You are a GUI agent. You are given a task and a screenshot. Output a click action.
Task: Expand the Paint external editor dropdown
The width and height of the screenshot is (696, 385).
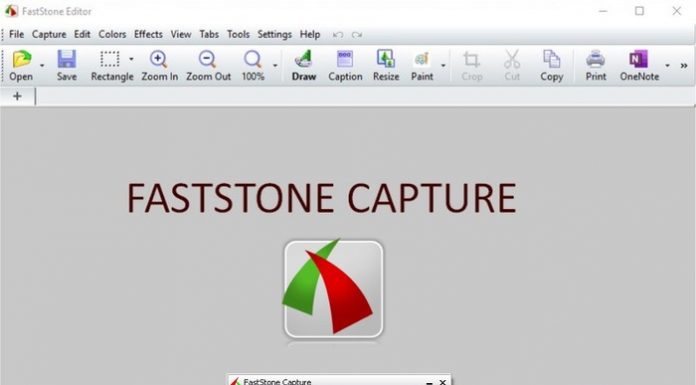coord(443,65)
